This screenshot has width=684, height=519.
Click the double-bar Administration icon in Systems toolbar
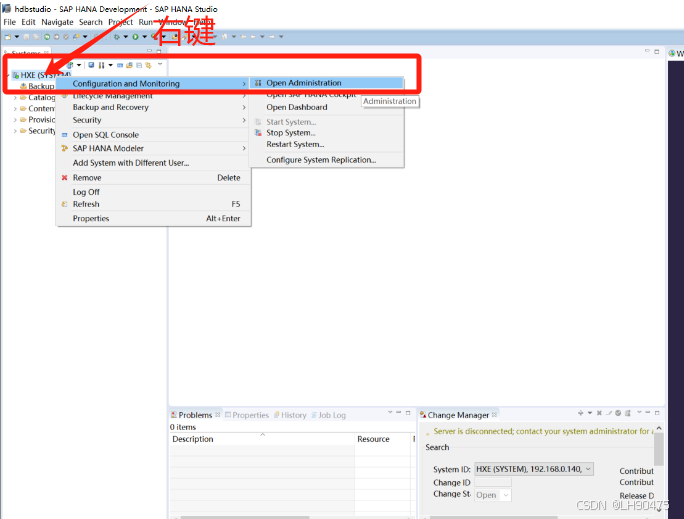[x=101, y=65]
